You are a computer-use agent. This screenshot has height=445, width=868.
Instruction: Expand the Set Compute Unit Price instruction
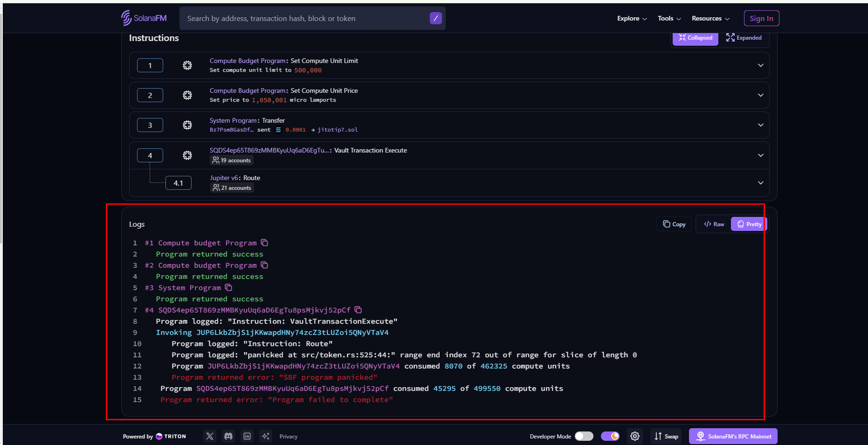coord(760,95)
